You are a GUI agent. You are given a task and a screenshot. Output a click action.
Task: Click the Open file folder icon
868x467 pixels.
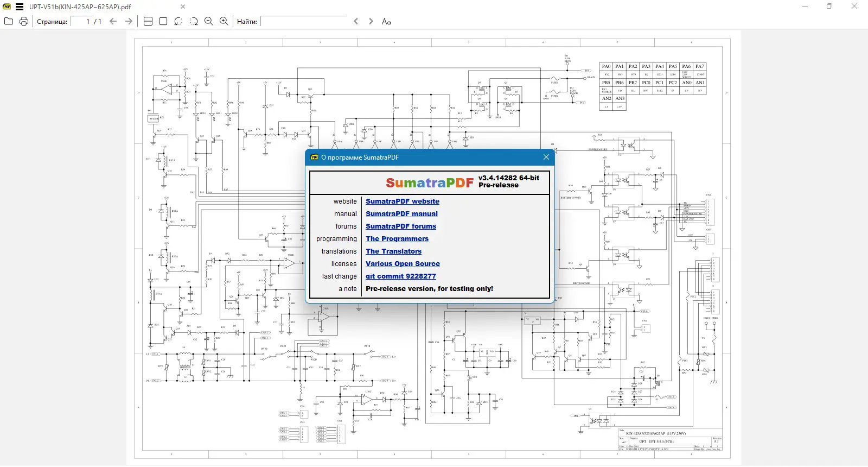tap(9, 21)
